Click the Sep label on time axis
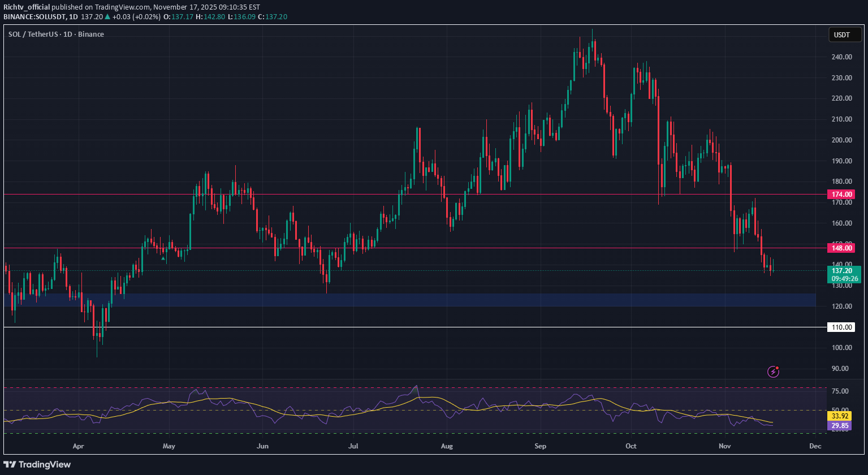The width and height of the screenshot is (868, 475). 540,446
